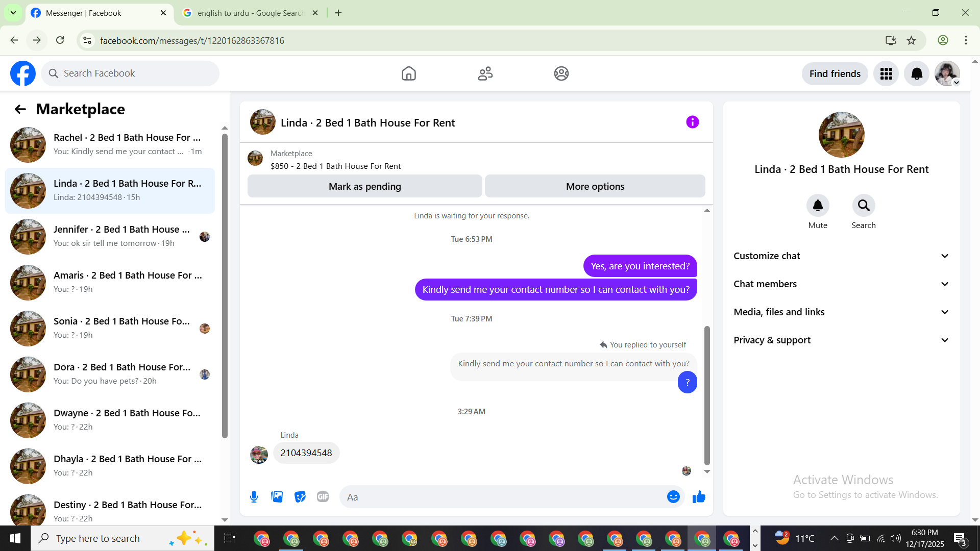Click the voice clip microphone icon
The height and width of the screenshot is (551, 980).
tap(254, 497)
